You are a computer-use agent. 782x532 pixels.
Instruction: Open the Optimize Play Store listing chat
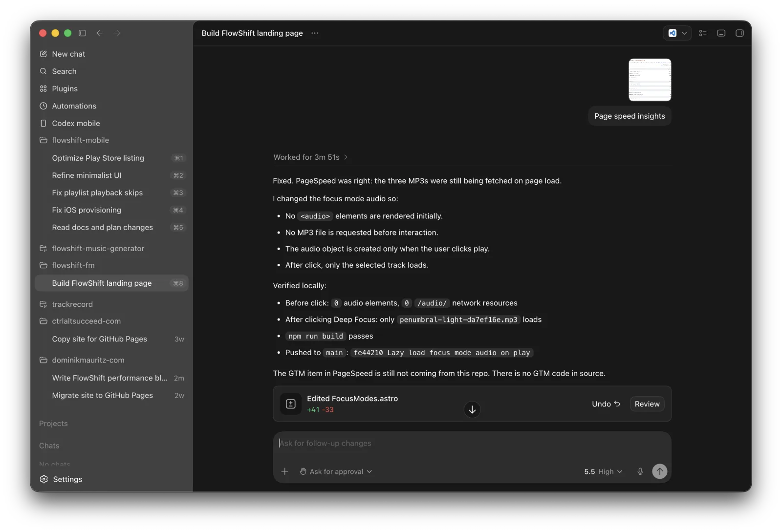tap(112, 158)
